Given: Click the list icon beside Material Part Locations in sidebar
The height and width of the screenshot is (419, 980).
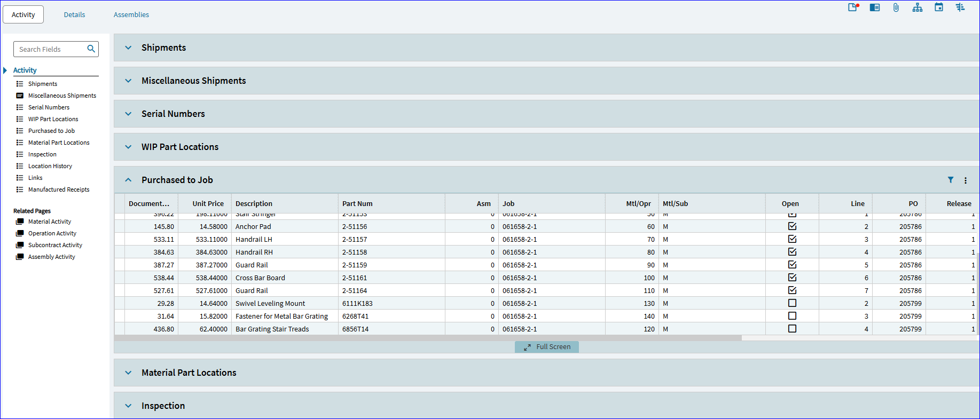Looking at the screenshot, I should click(x=20, y=143).
